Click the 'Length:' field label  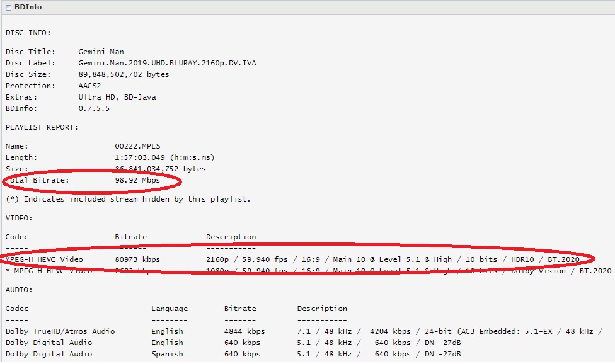pos(21,157)
